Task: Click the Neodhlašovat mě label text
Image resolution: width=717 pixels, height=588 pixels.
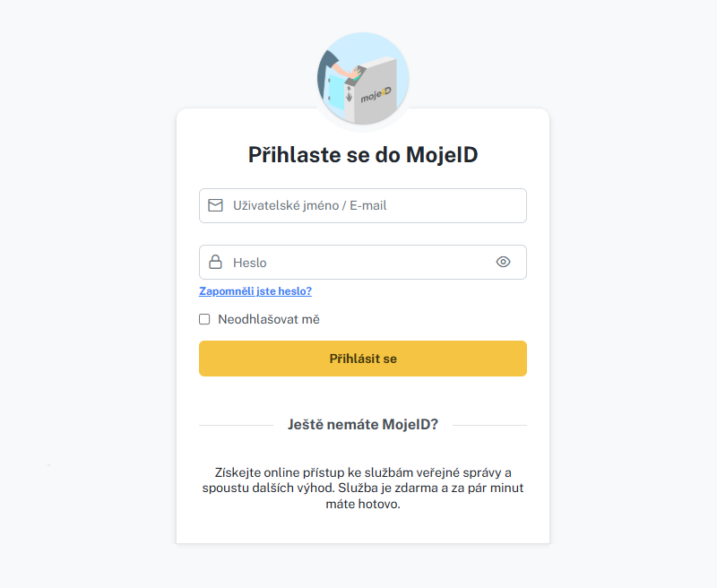Action: click(x=268, y=319)
